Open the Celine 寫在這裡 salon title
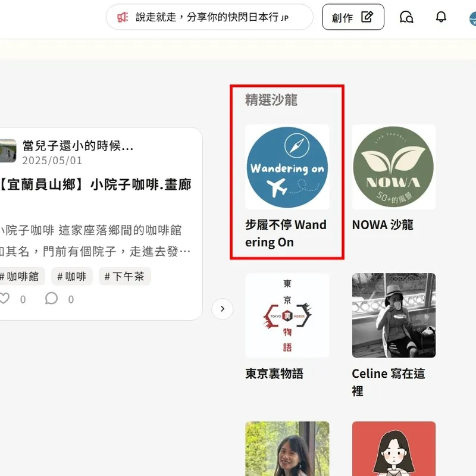This screenshot has width=476, height=476. tap(389, 382)
